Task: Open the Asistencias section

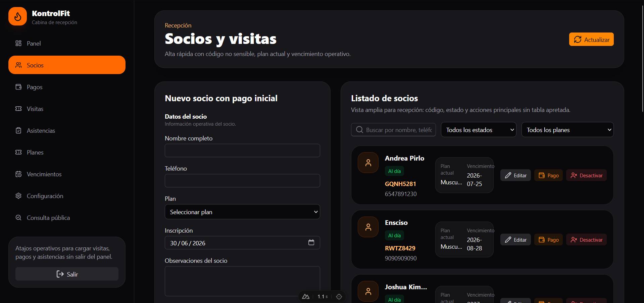Action: tap(67, 130)
